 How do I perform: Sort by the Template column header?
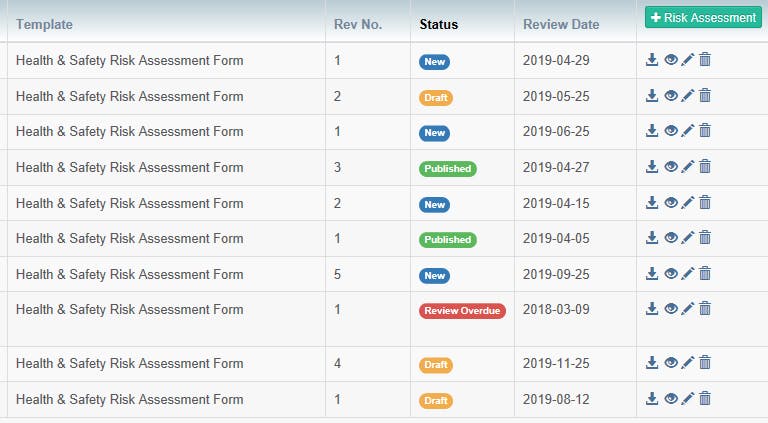44,24
